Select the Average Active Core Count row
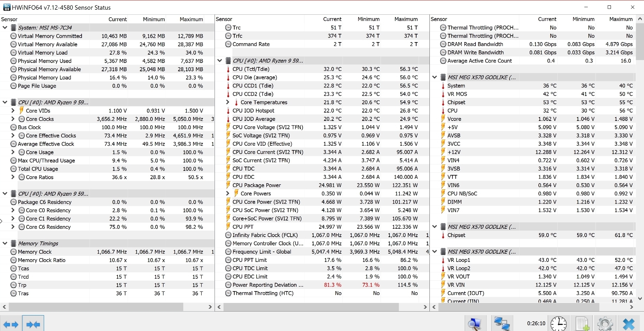Screen dimensions: 644x331 pyautogui.click(x=533, y=61)
